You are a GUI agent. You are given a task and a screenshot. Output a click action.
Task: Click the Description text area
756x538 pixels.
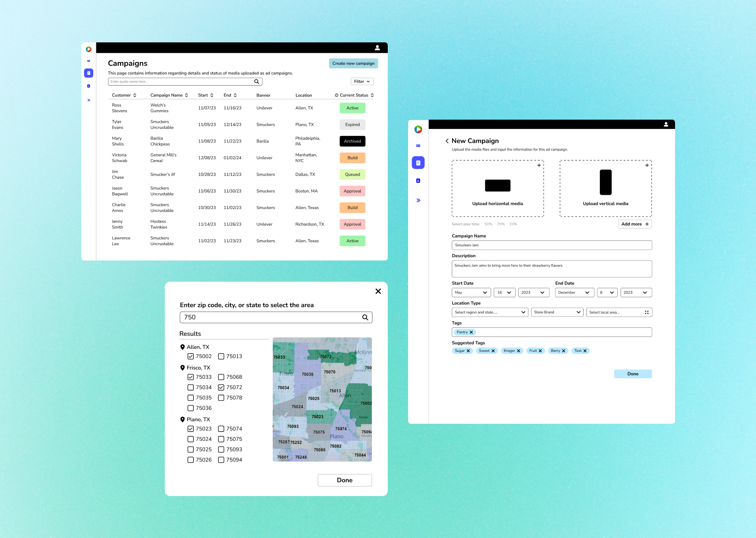pos(552,269)
